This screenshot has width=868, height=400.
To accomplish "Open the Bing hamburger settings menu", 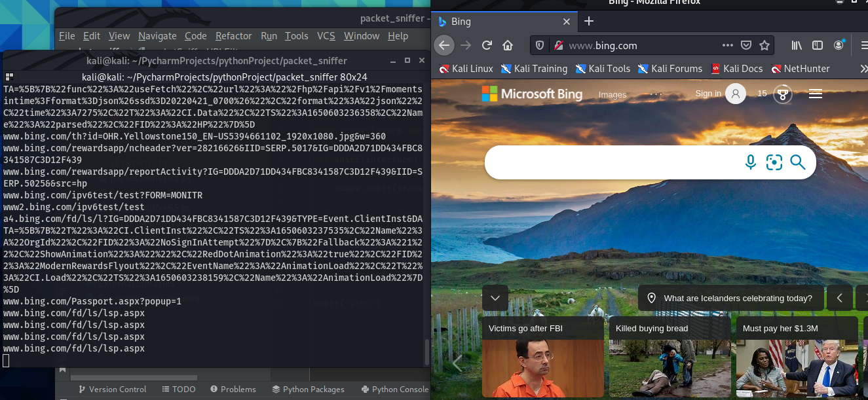I will click(816, 94).
